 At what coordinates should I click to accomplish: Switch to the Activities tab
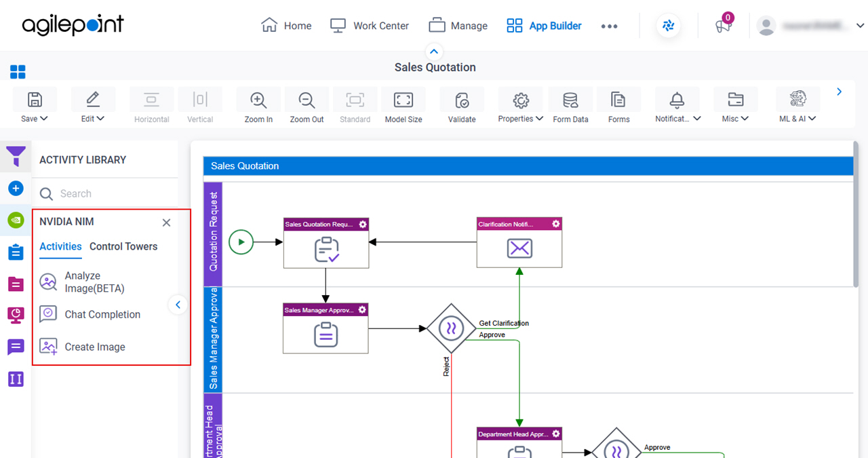[x=60, y=246]
